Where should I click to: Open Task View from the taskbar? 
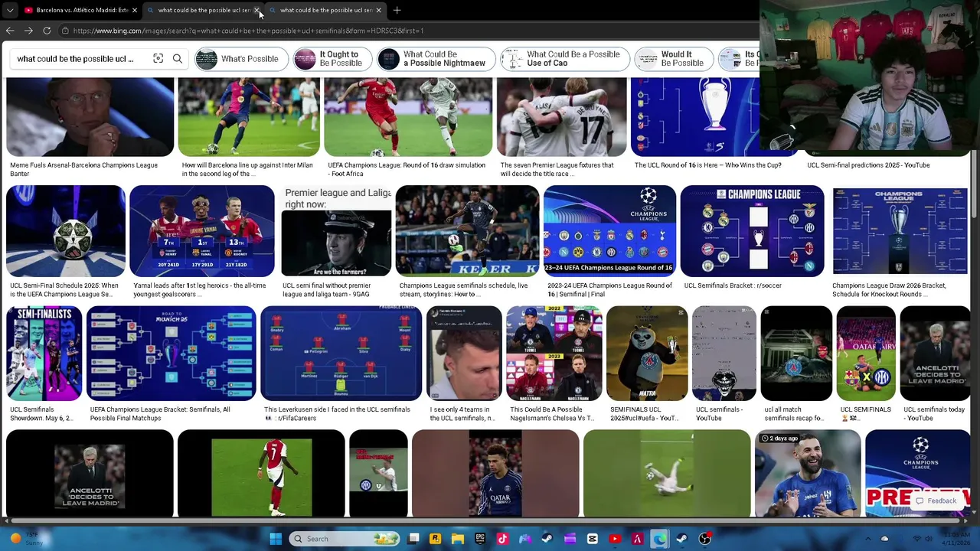click(x=413, y=539)
